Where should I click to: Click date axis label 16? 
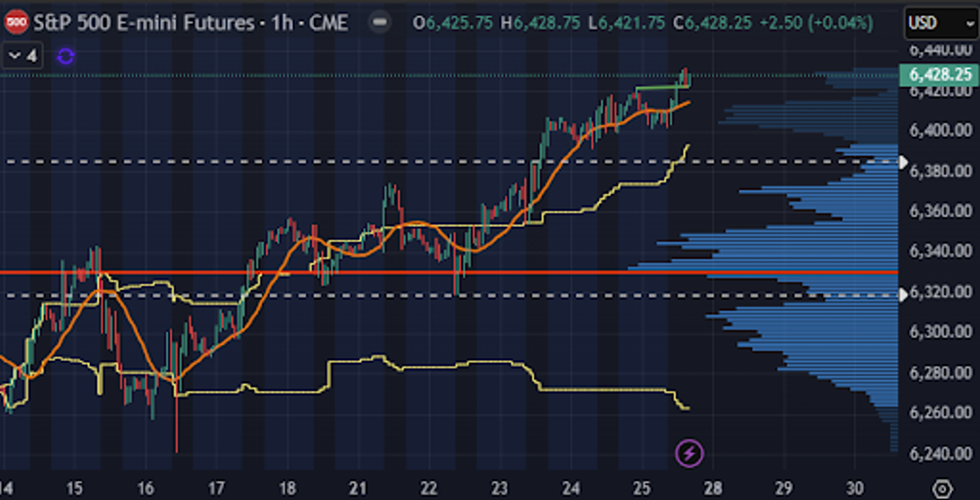click(145, 488)
